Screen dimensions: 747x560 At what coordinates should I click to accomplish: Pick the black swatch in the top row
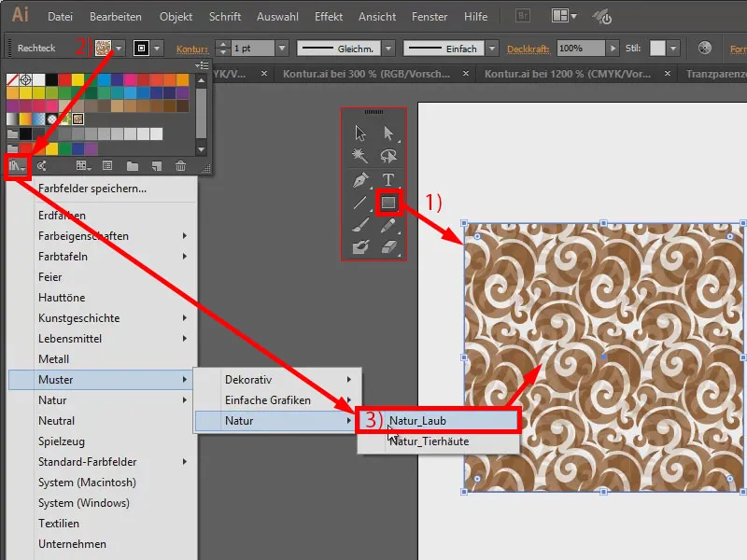click(51, 79)
